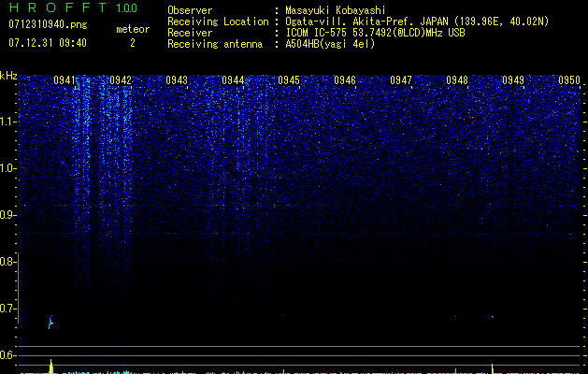Click the ICOM IC-575 receiver details
This screenshot has width=588, height=374.
[x=375, y=33]
